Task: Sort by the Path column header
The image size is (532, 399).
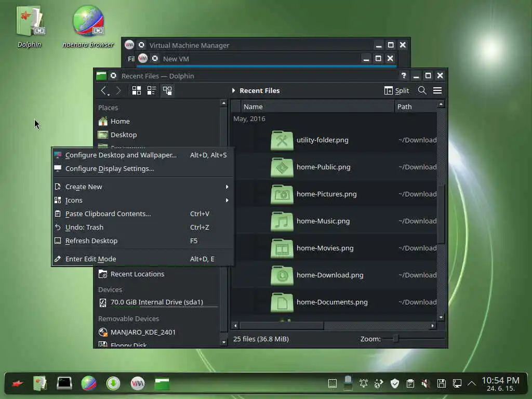Action: pos(416,107)
